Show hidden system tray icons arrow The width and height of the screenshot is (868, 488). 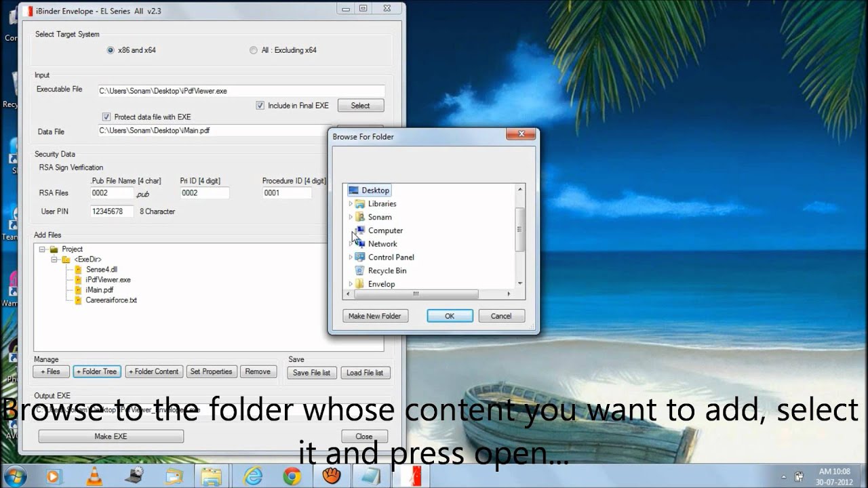point(784,476)
